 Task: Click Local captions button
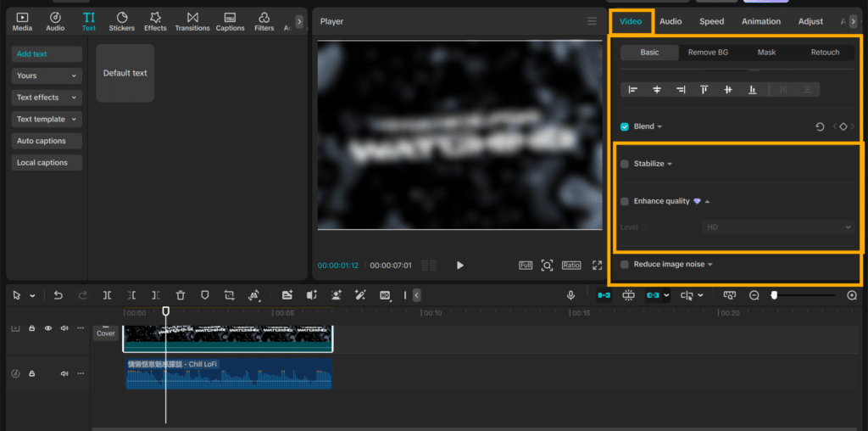47,163
